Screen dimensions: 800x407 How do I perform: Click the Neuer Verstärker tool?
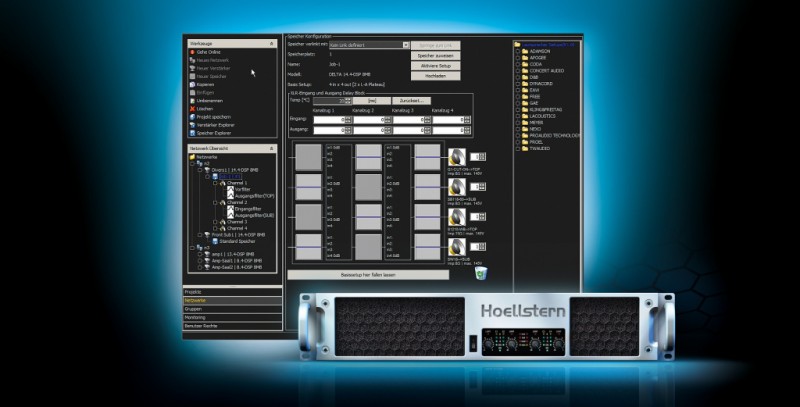click(x=210, y=68)
